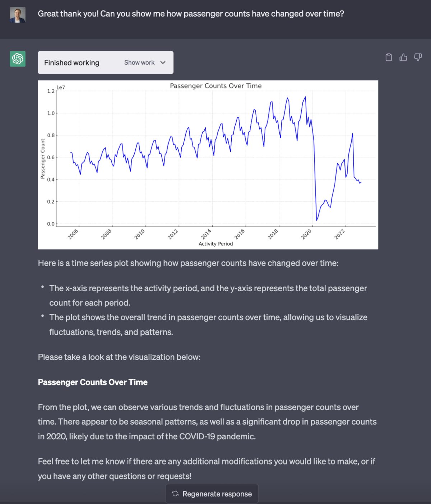Click the first bullet point about the x-axis
The image size is (431, 504).
(x=208, y=295)
